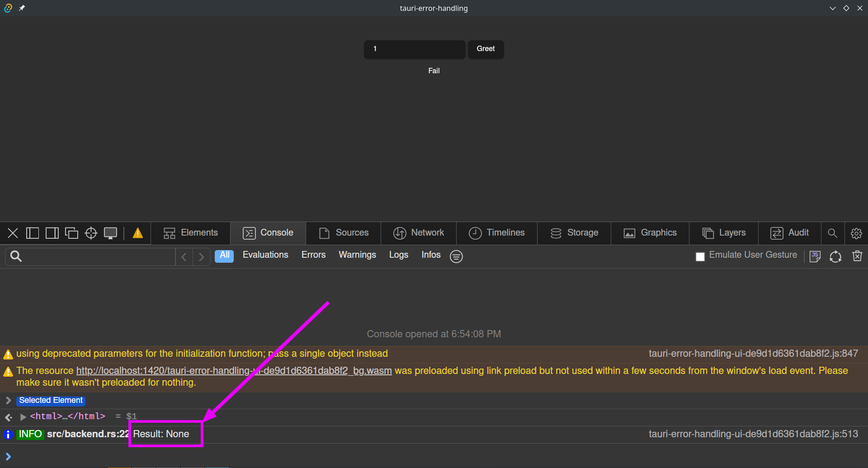This screenshot has width=868, height=468.
Task: Activate the element selection crosshair icon
Action: (91, 233)
